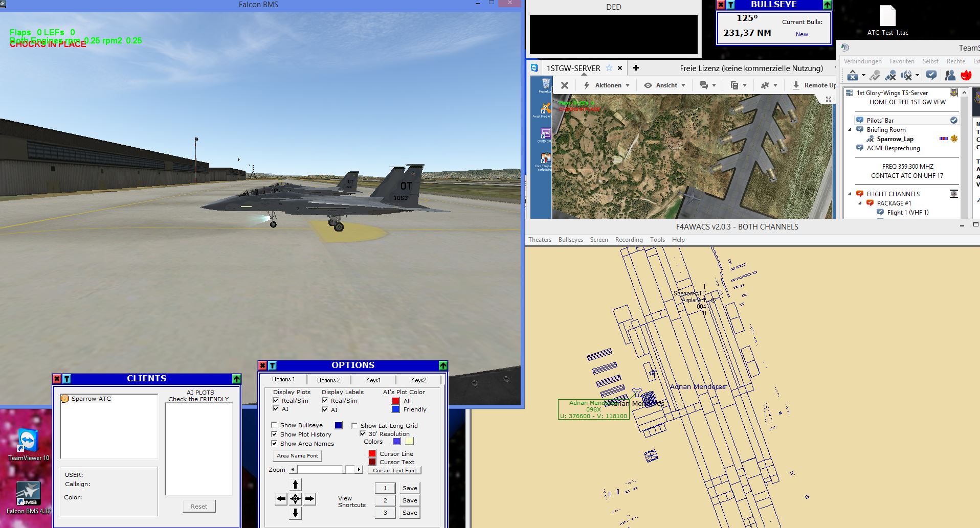Save view shortcut 1
Viewport: 980px width, 528px height.
tap(410, 488)
